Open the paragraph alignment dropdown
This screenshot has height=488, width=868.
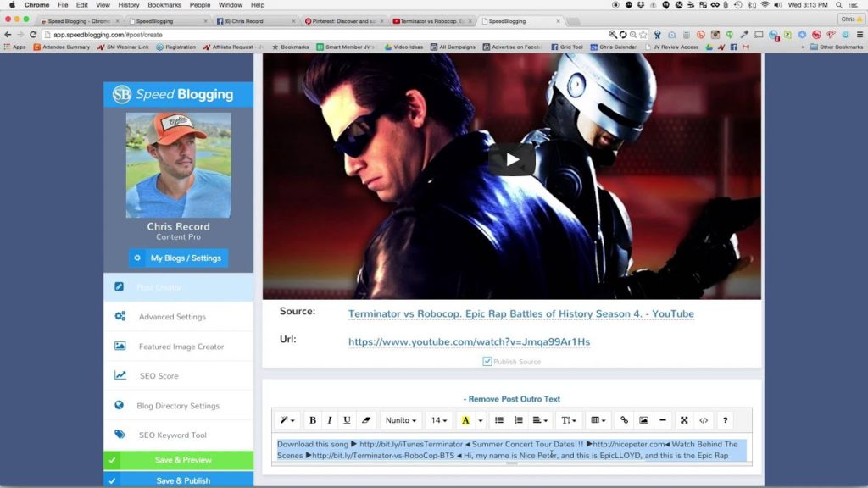tap(540, 420)
